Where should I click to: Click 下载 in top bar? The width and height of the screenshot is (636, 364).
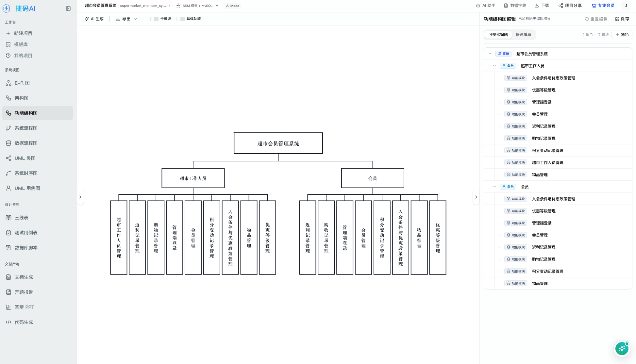click(x=542, y=6)
